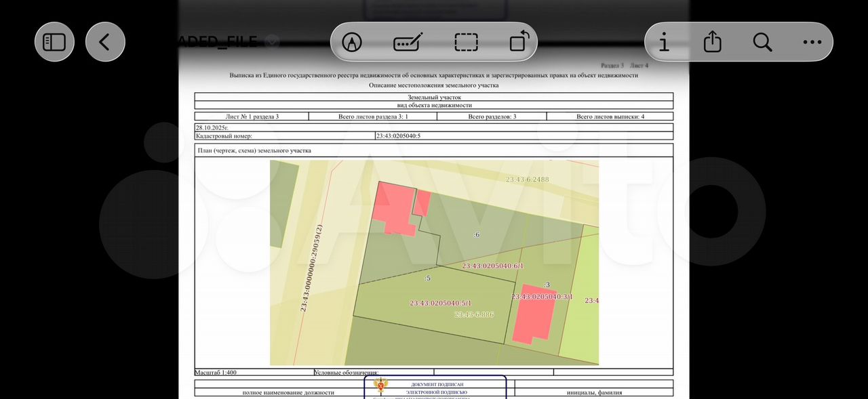Select the dashed rectangle selection tool
Viewport: 868px width, 399px height.
click(x=466, y=42)
